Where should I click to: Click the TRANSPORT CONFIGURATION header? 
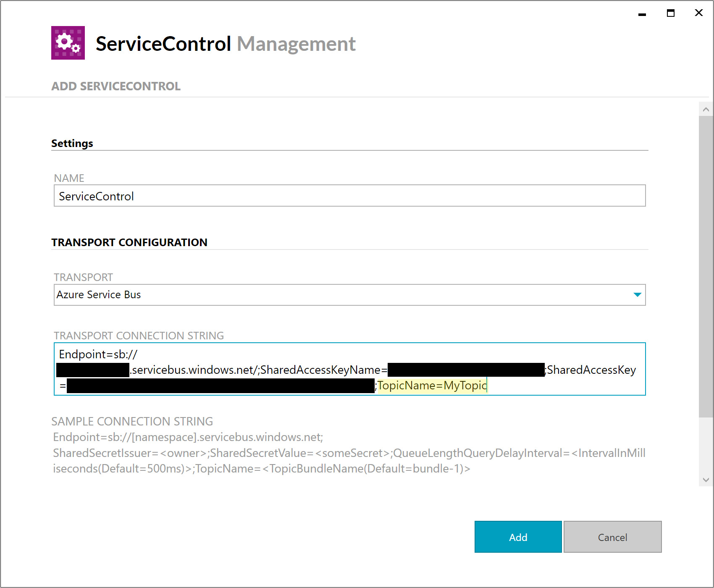coord(129,242)
